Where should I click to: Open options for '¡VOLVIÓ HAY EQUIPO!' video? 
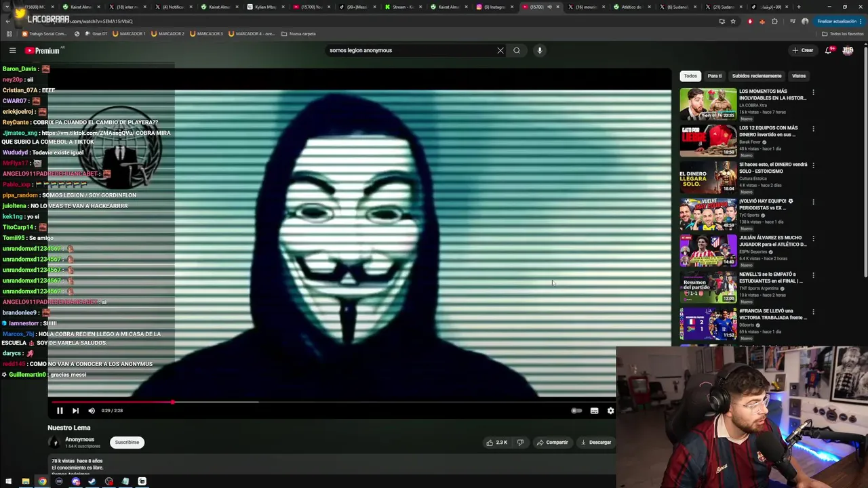(813, 202)
